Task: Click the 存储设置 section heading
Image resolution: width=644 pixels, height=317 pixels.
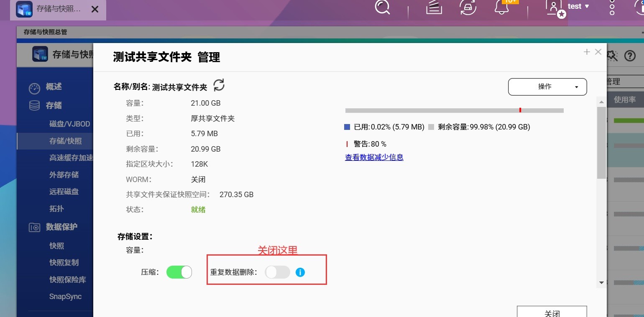Action: coord(135,236)
